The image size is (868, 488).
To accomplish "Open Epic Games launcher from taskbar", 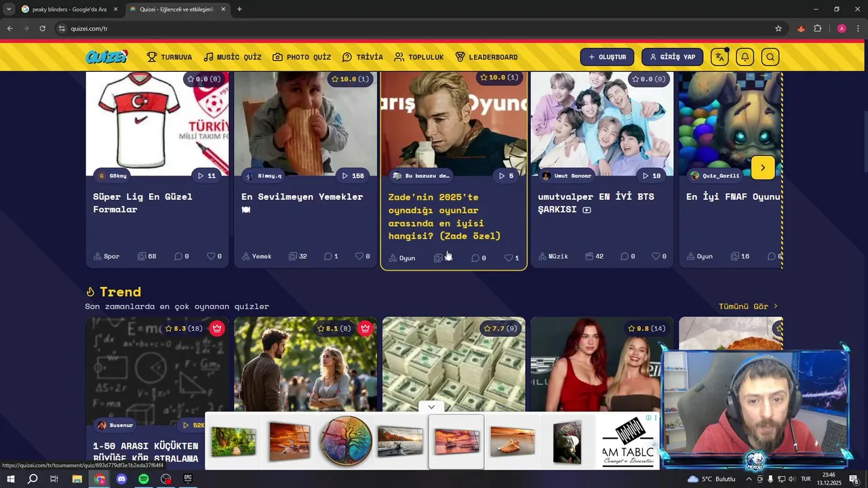I will coord(188,479).
